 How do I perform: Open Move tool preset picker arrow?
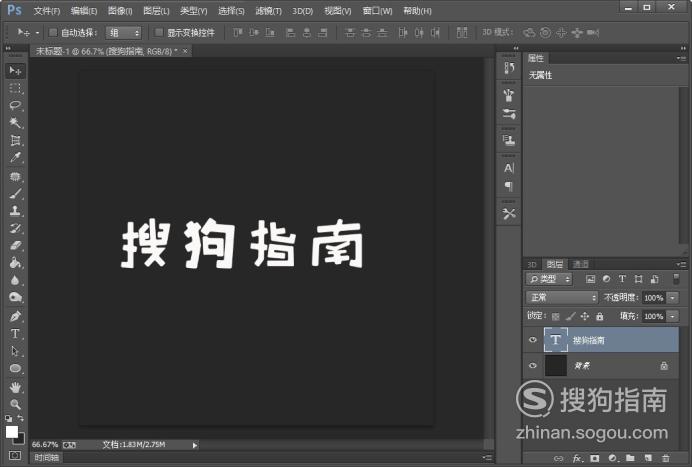click(x=38, y=33)
